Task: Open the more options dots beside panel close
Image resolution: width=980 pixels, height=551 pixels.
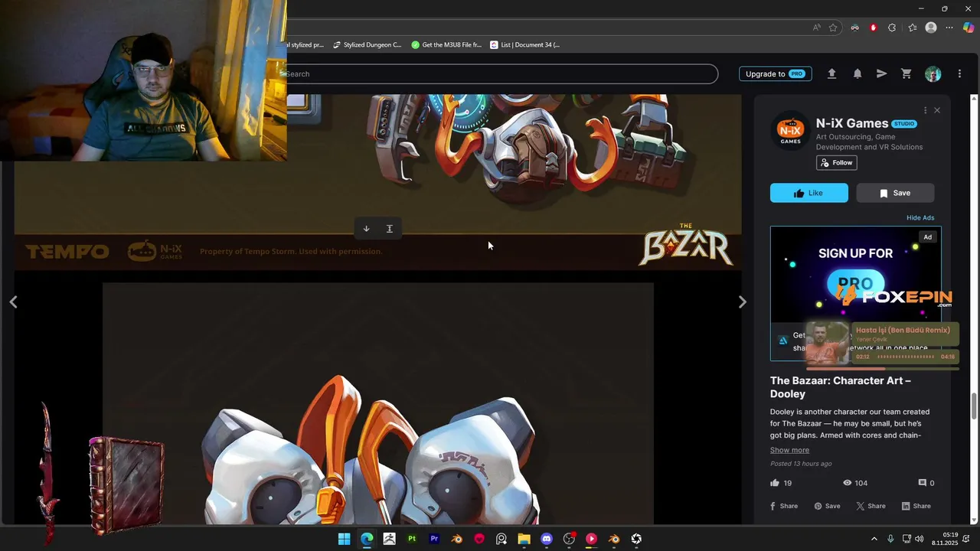Action: point(925,110)
